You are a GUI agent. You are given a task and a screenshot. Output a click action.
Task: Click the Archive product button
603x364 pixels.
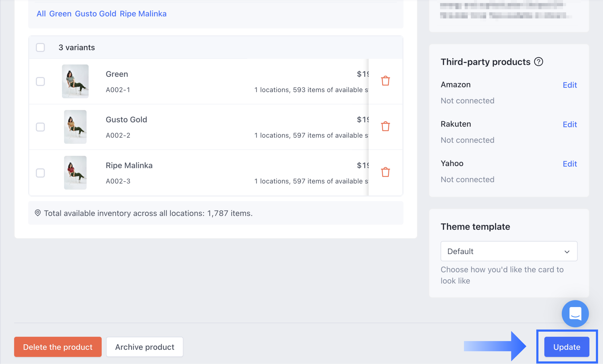coord(145,347)
